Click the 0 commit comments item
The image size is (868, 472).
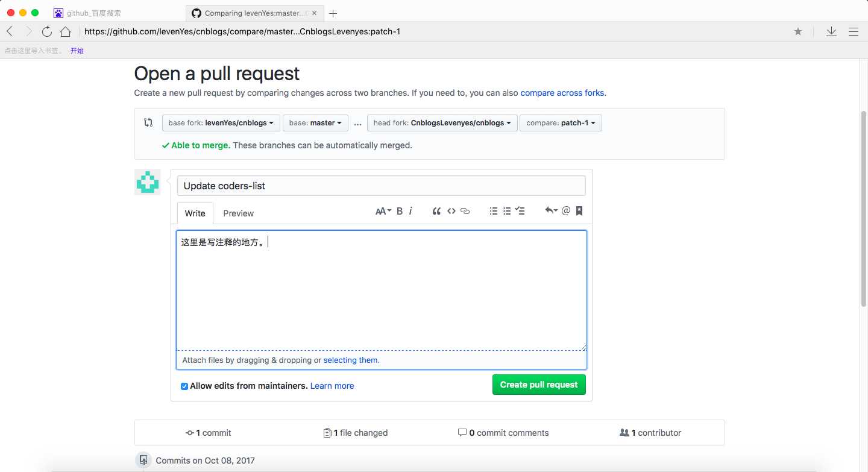tap(503, 433)
